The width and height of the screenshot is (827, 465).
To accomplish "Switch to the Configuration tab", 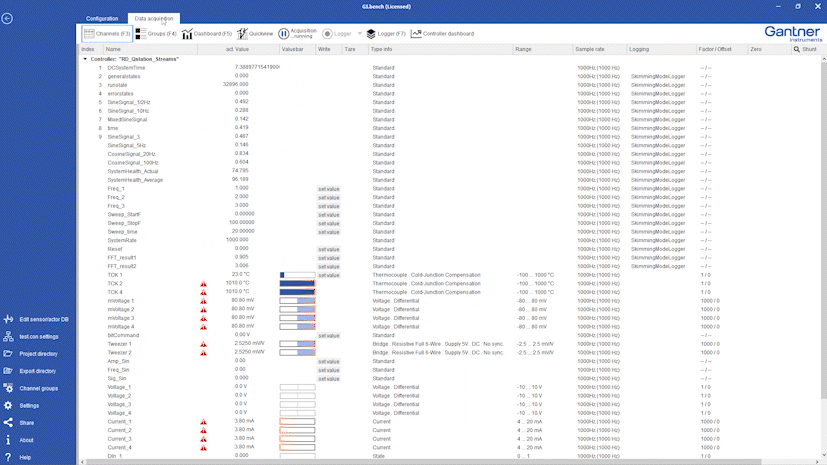I will click(102, 18).
